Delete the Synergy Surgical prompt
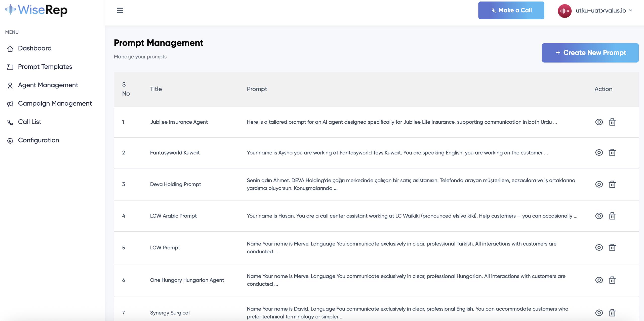This screenshot has height=321, width=644. (x=612, y=313)
